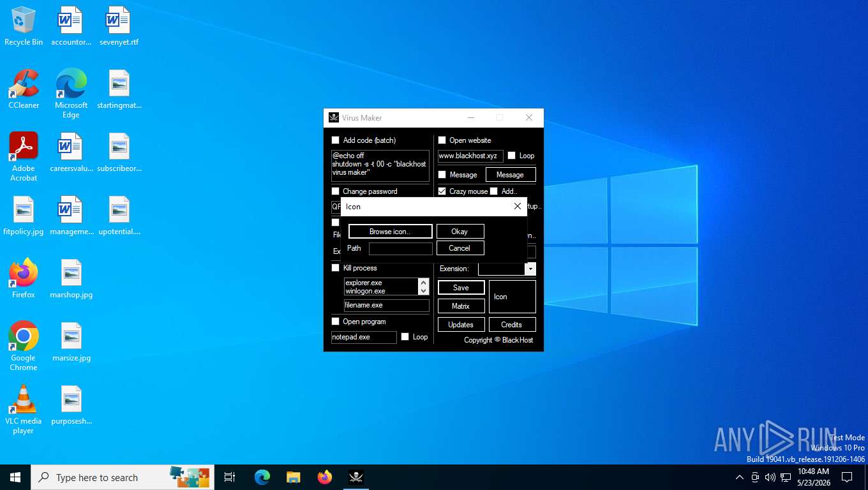Toggle the Open program Loop checkbox

tap(405, 337)
